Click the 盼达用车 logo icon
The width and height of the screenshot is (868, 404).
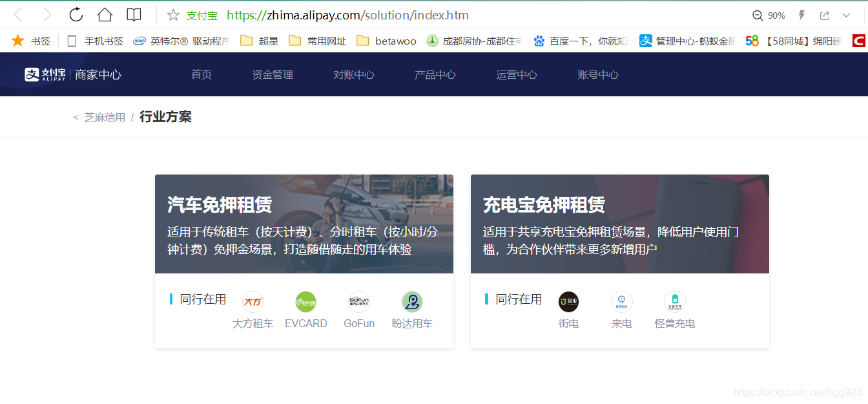coord(412,302)
